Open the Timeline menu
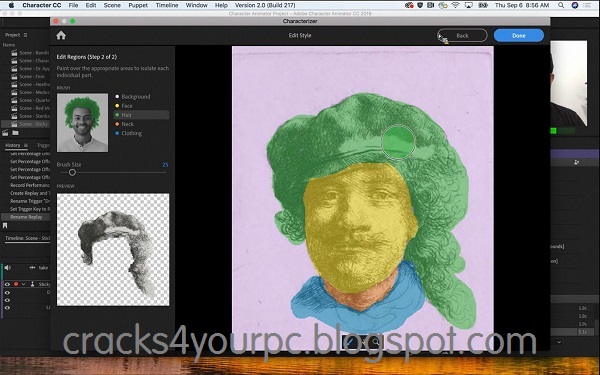 (167, 5)
